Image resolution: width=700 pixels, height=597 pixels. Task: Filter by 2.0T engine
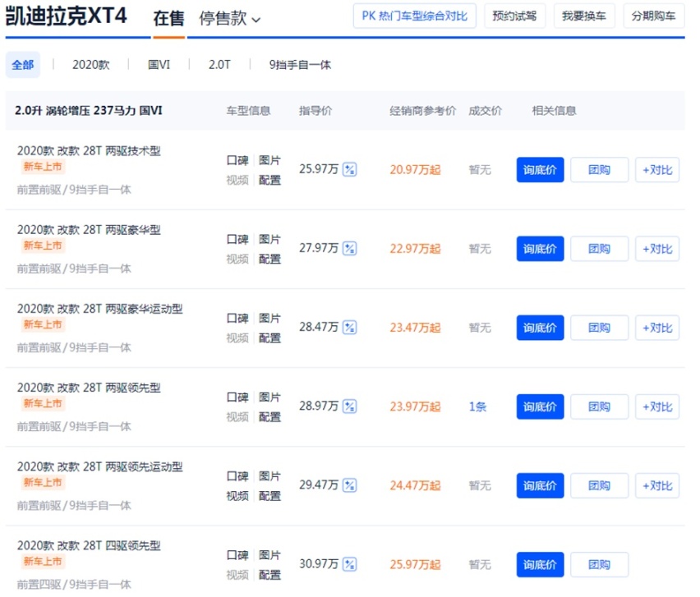[219, 65]
